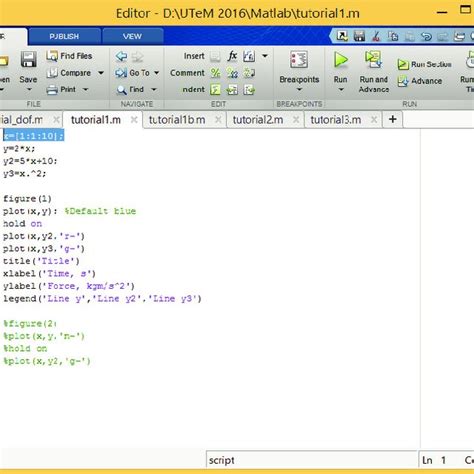
Task: Click Run and Advance
Action: coord(374,72)
